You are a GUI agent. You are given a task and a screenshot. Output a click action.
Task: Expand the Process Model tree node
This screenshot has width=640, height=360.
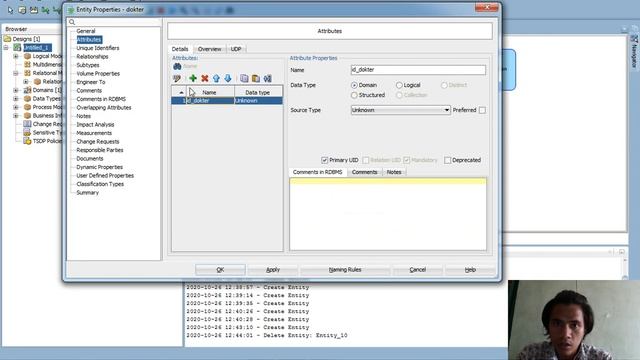pos(16,107)
